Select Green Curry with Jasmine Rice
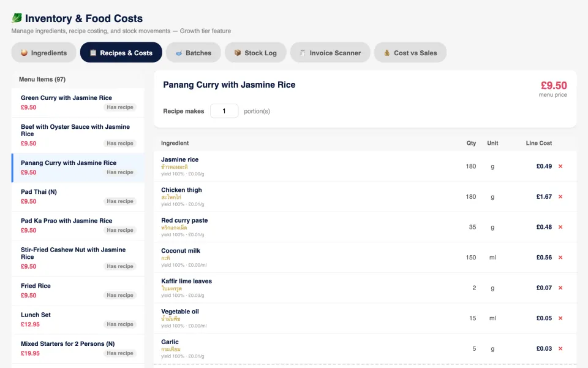 click(x=78, y=102)
